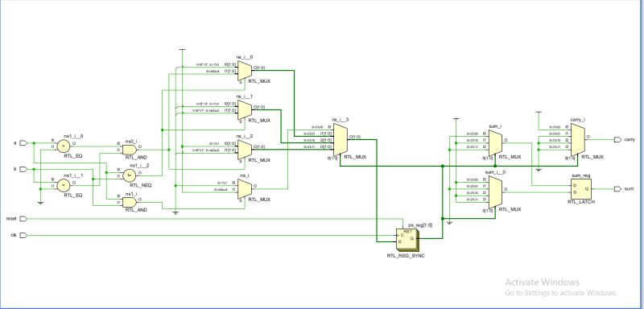The width and height of the screenshot is (644, 309).
Task: Select the ns_i__0 RTL_MUX block
Action: (x=245, y=71)
